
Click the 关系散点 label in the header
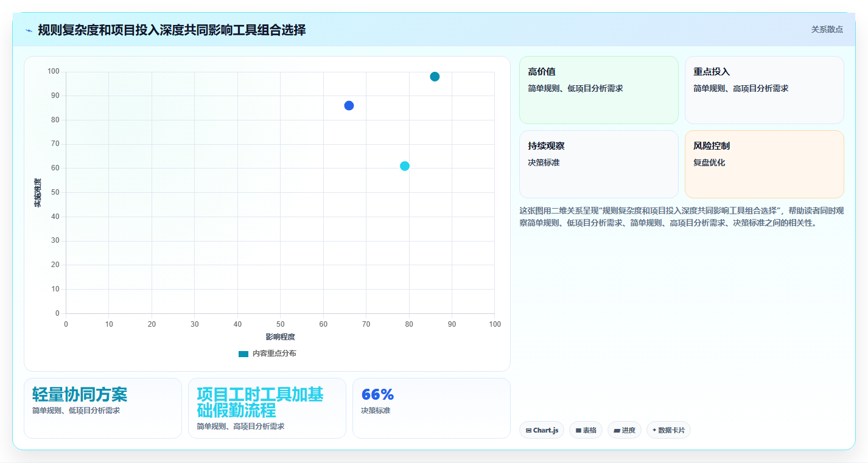tap(827, 29)
